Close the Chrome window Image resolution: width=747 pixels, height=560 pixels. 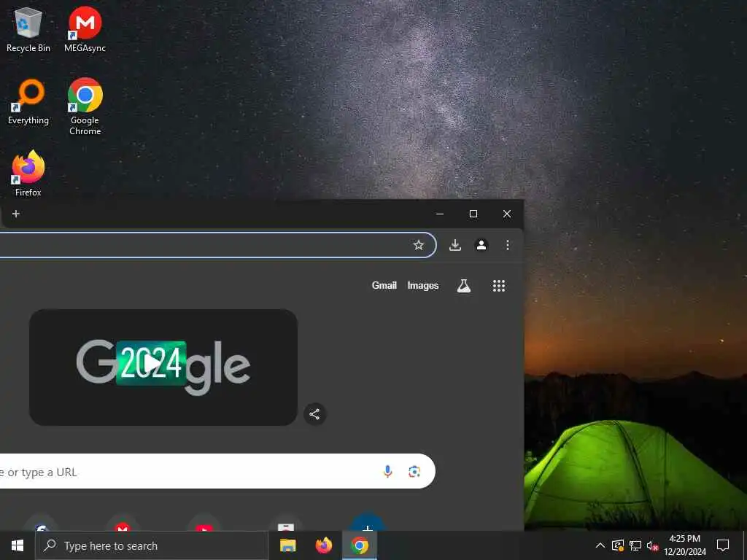tap(507, 214)
